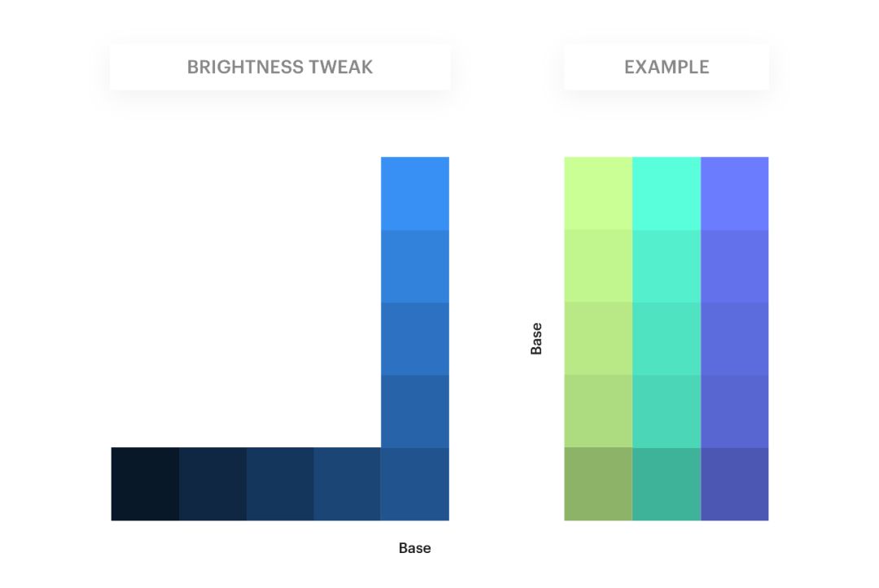The height and width of the screenshot is (588, 879).
Task: Select the olive green swatch in the bottom row
Action: coord(598,484)
